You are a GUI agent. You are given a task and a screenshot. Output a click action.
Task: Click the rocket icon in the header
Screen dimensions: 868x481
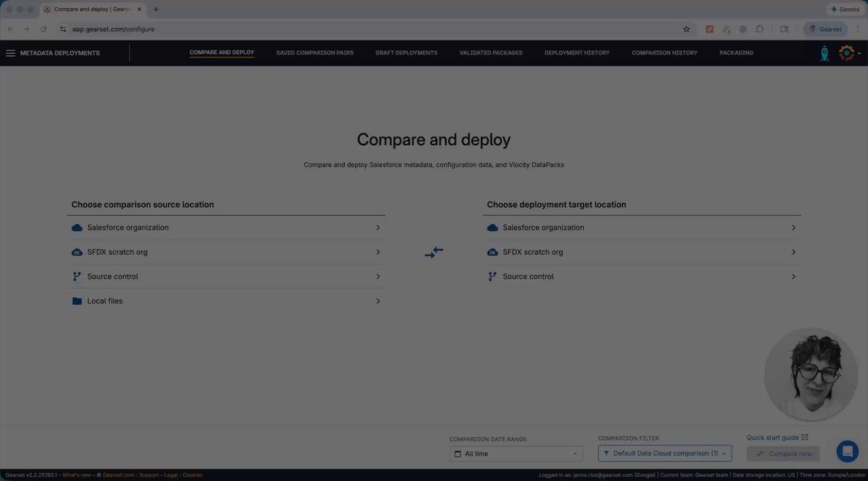pyautogui.click(x=824, y=53)
